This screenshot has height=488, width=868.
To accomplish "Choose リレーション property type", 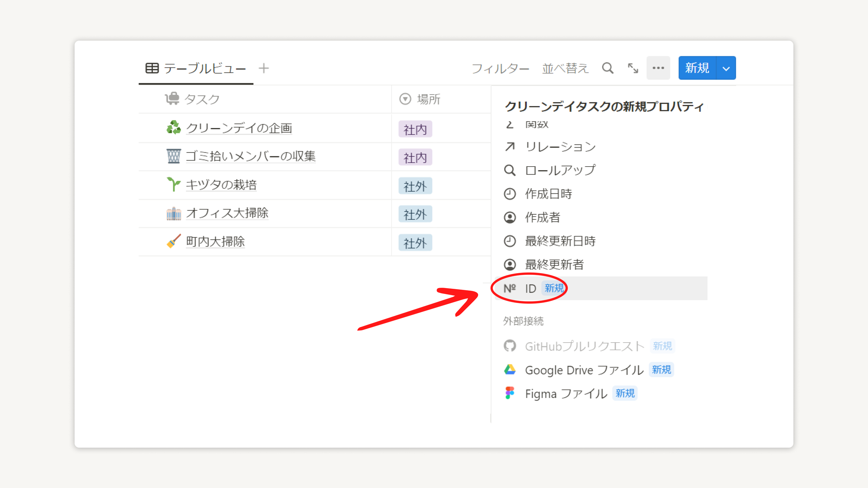I will tap(560, 147).
